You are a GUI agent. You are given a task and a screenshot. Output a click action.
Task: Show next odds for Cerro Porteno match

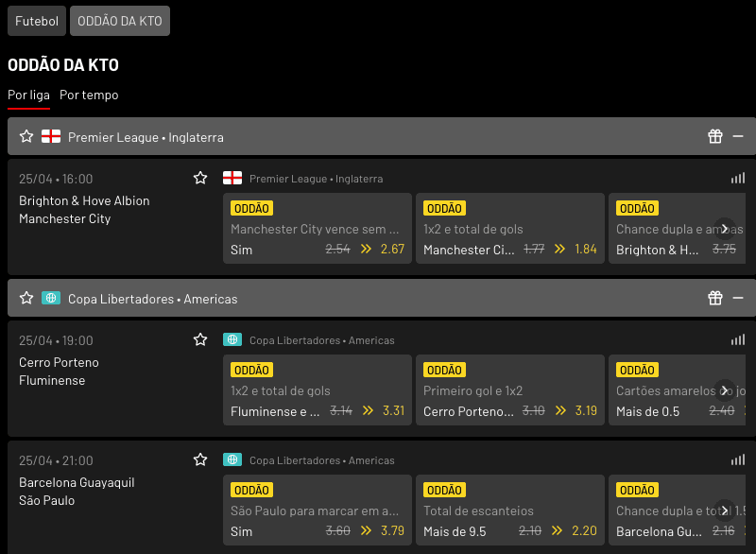pos(725,390)
